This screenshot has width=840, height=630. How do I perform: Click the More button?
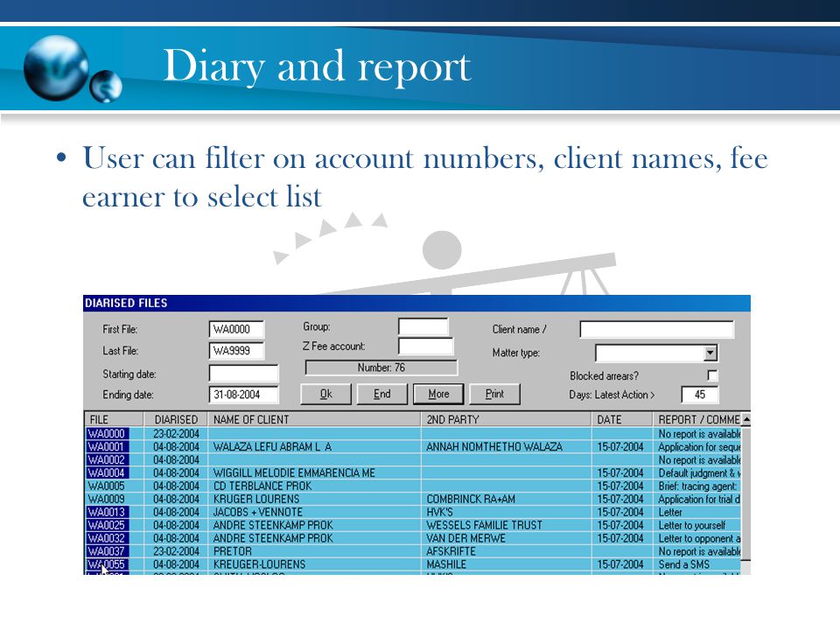[x=438, y=394]
